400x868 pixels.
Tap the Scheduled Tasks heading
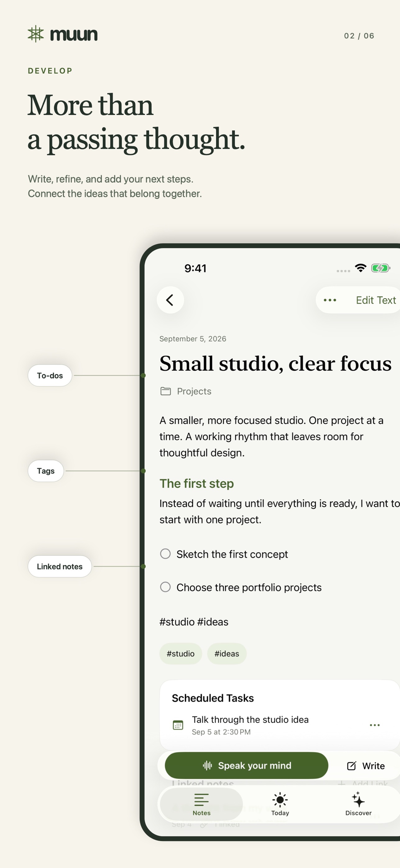click(x=213, y=698)
